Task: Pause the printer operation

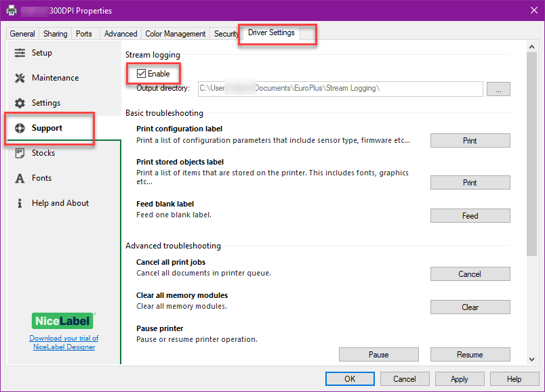Action: (378, 355)
